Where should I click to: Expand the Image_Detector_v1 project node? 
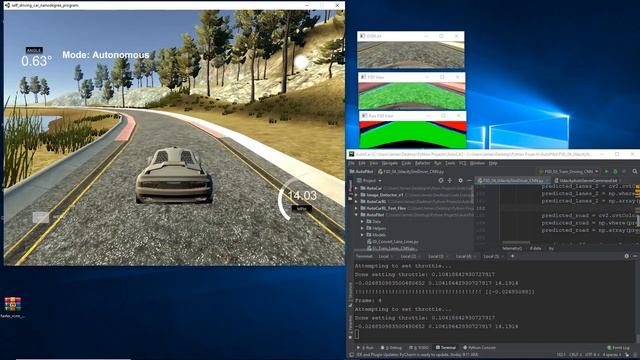pos(357,195)
